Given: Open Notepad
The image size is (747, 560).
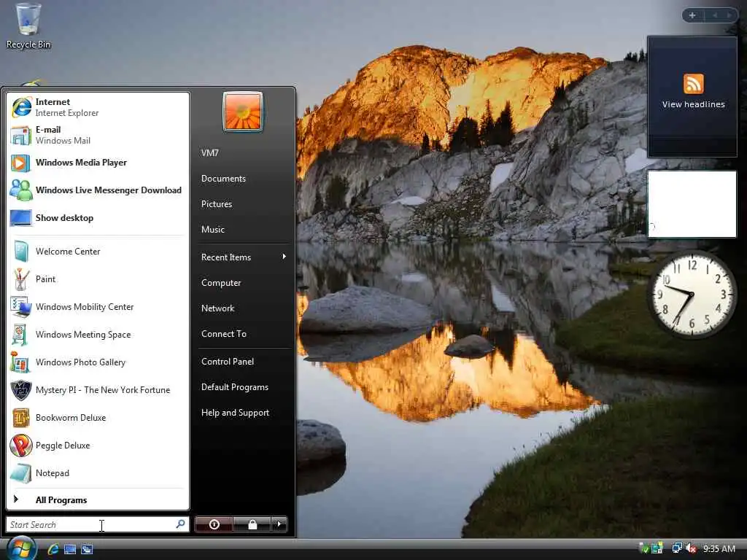Looking at the screenshot, I should (97, 472).
